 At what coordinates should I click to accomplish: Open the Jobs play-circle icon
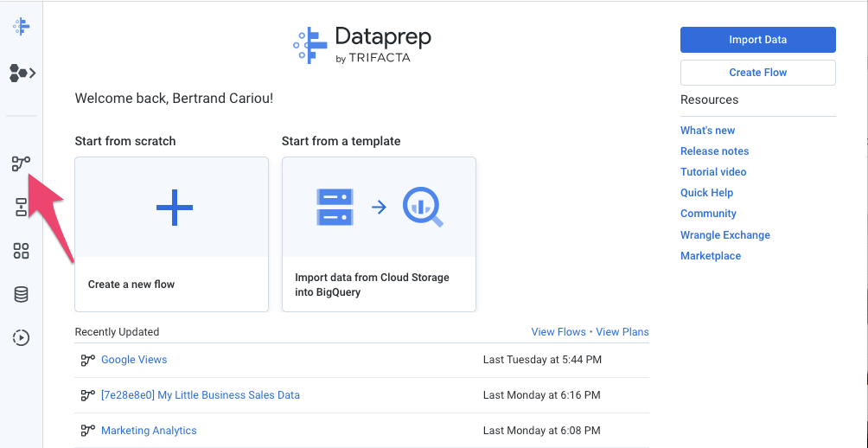[x=22, y=337]
